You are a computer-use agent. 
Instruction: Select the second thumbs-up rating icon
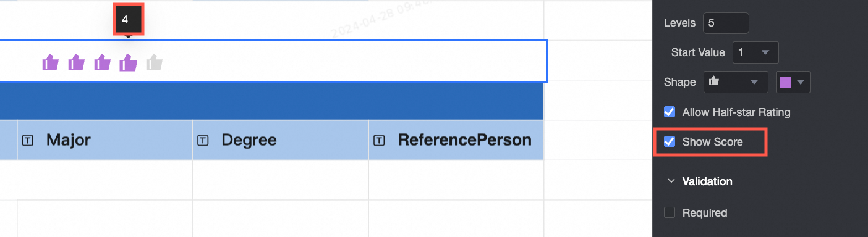[76, 62]
